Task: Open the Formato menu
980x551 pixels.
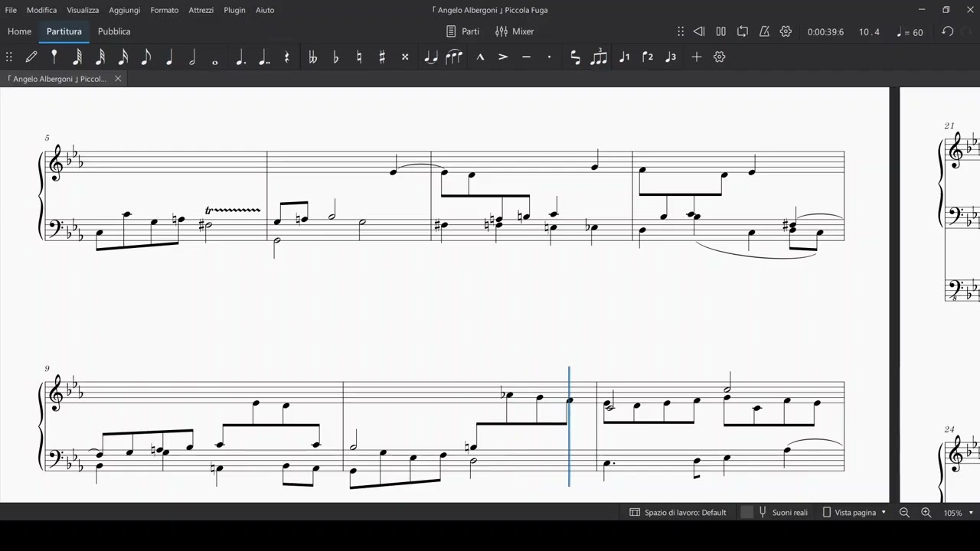Action: tap(165, 10)
